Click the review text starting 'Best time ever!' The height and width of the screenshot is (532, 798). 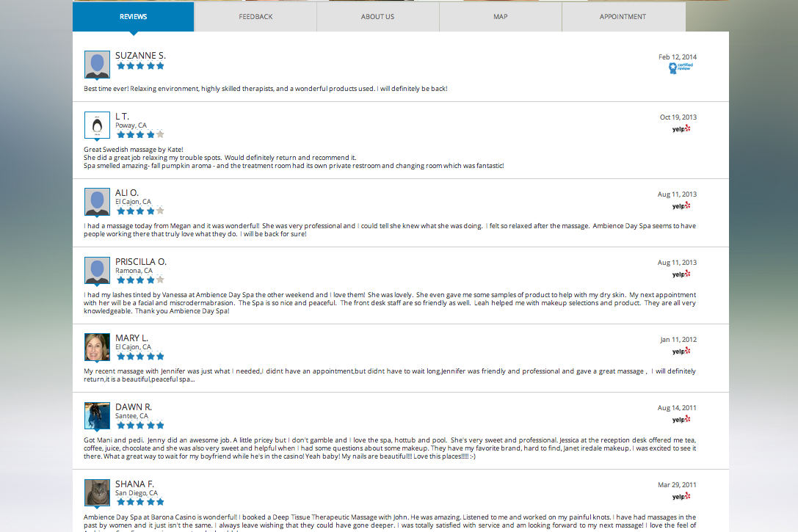coord(266,89)
